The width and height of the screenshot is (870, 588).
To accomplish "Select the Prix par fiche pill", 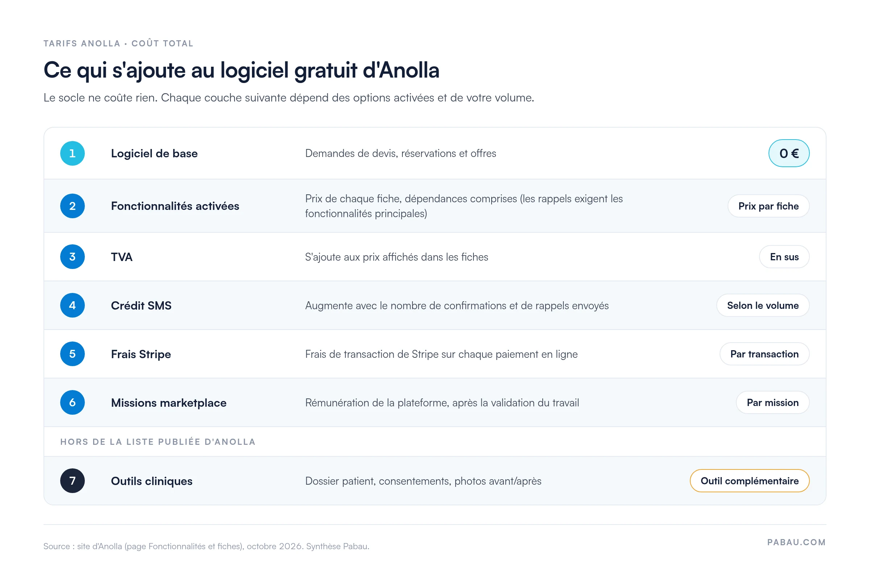I will tap(768, 206).
